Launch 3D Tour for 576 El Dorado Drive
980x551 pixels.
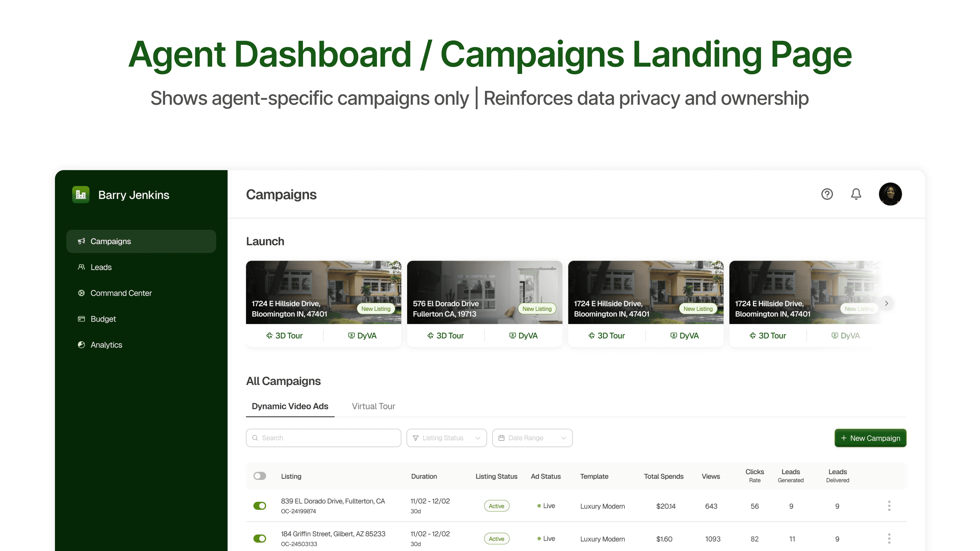click(x=446, y=335)
